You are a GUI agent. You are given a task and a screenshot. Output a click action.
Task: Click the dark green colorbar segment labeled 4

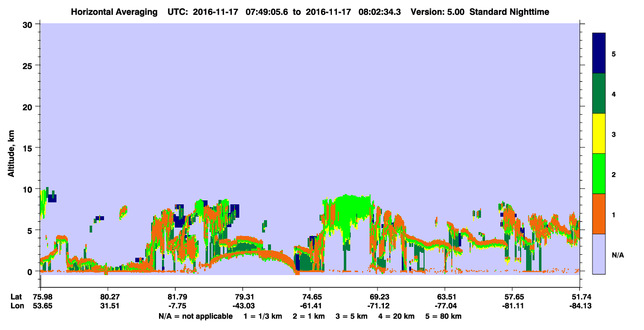tap(599, 94)
